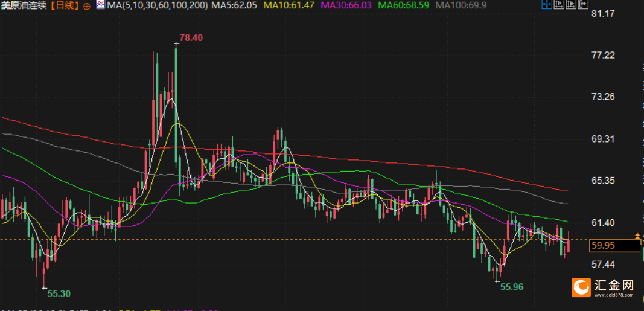Screen dimensions: 644x311
Task: Click the MA60:68.59 value label
Action: coord(403,6)
